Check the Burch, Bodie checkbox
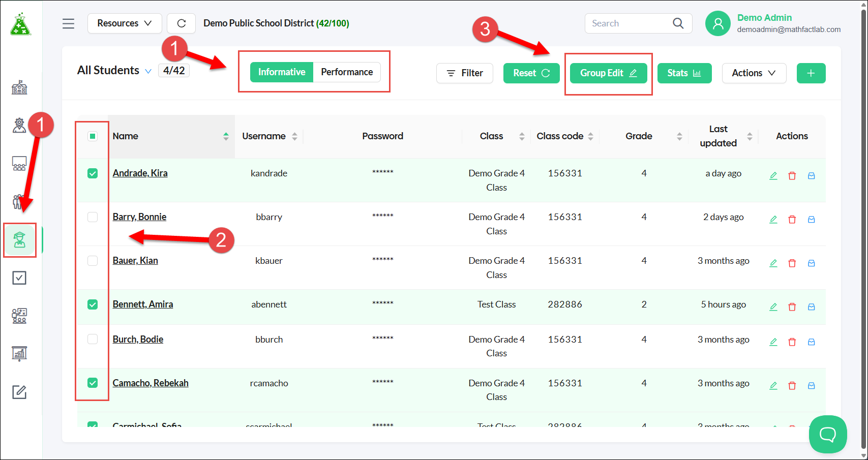This screenshot has height=460, width=868. tap(93, 339)
